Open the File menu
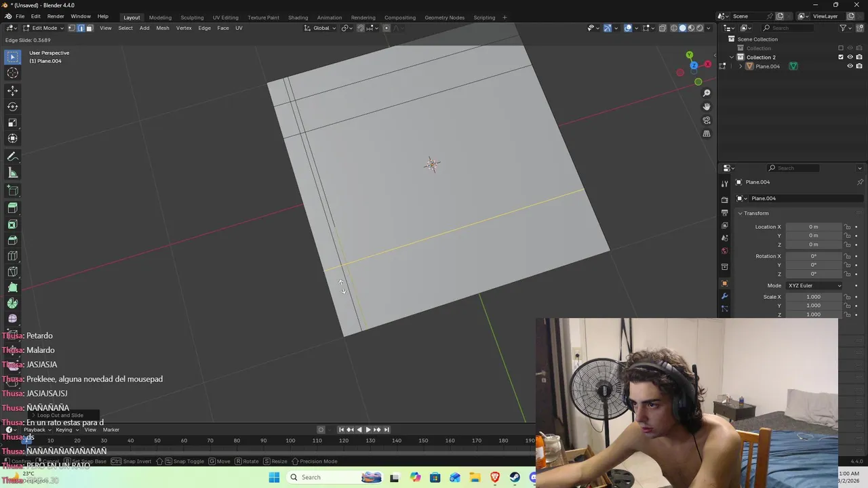 (20, 16)
